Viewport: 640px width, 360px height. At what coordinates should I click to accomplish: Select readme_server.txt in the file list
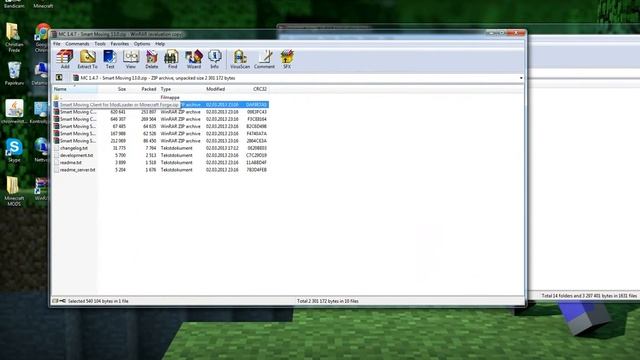(160, 170)
